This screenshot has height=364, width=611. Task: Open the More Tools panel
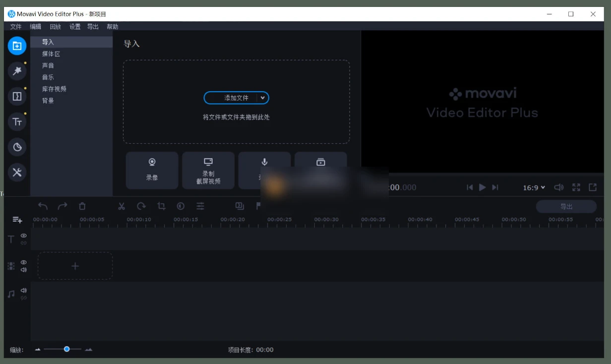pyautogui.click(x=17, y=173)
